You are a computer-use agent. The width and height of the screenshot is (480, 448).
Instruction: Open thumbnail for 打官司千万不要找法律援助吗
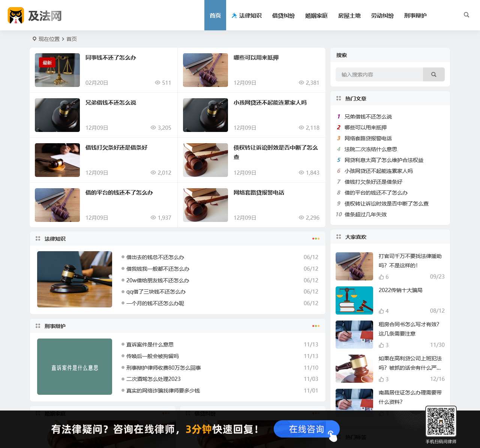(x=354, y=266)
